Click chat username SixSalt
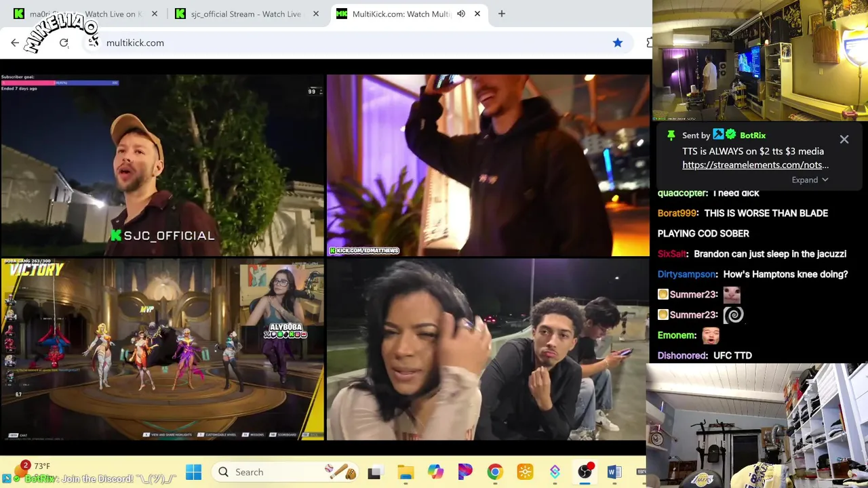Viewport: 868px width, 488px height. [x=672, y=253]
